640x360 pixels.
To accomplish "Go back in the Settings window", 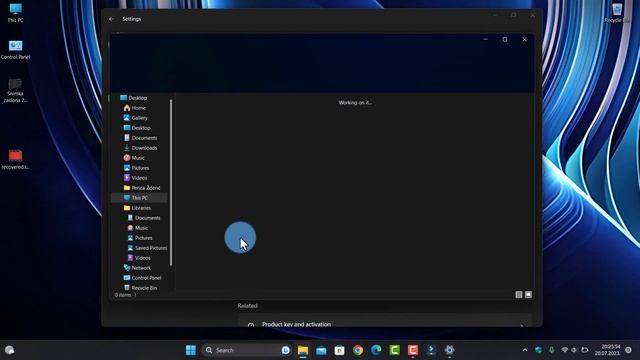I will 111,19.
